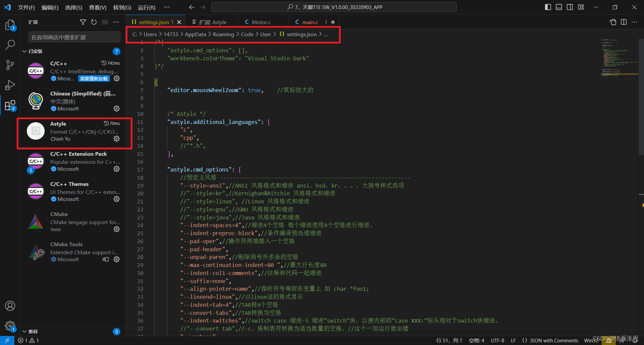The height and width of the screenshot is (345, 644).
Task: Click errors and warnings count in status bar
Action: [x=29, y=340]
